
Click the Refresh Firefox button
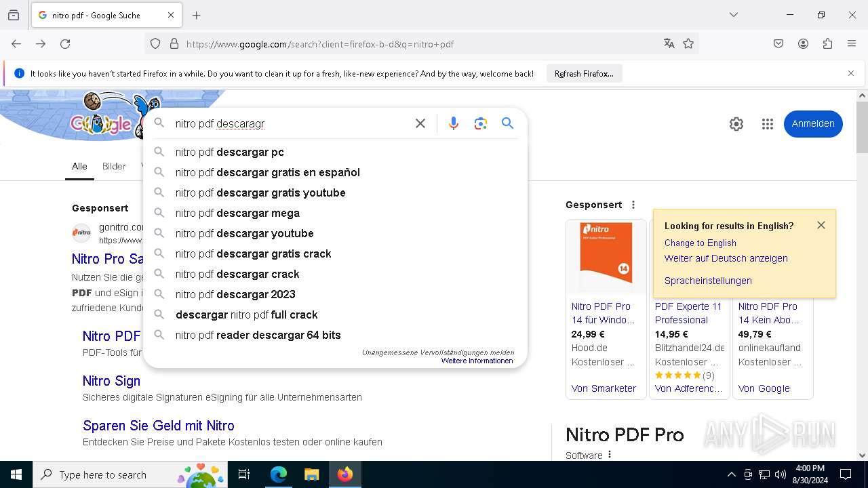(584, 73)
